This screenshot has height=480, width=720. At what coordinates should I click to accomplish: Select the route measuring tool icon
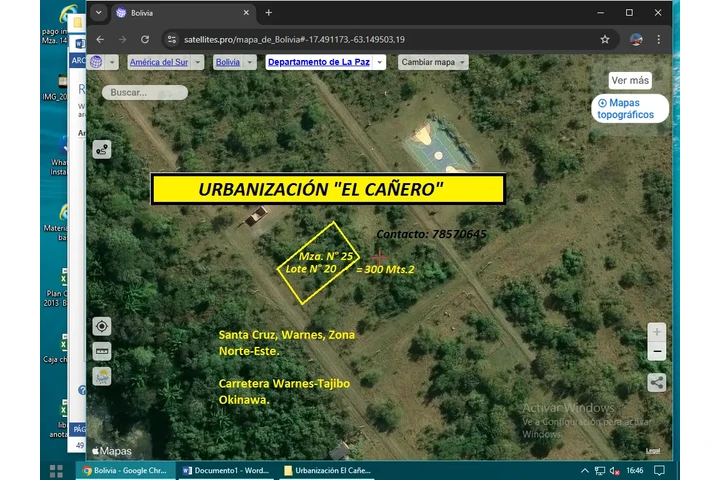pyautogui.click(x=102, y=149)
